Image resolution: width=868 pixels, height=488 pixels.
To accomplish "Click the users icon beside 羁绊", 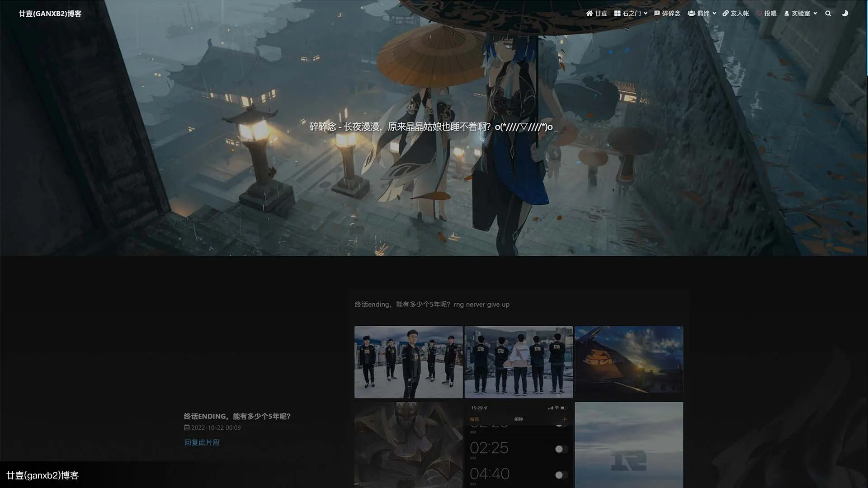I will click(x=691, y=14).
